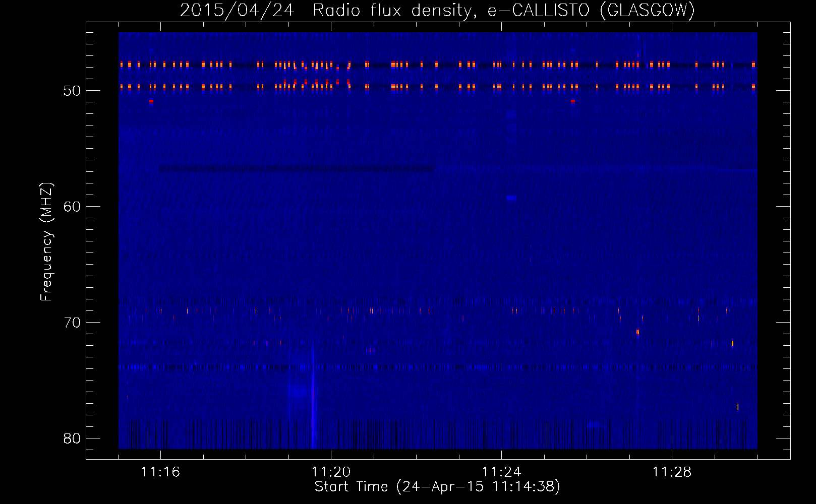Click the 11:16 time tick label

[160, 472]
